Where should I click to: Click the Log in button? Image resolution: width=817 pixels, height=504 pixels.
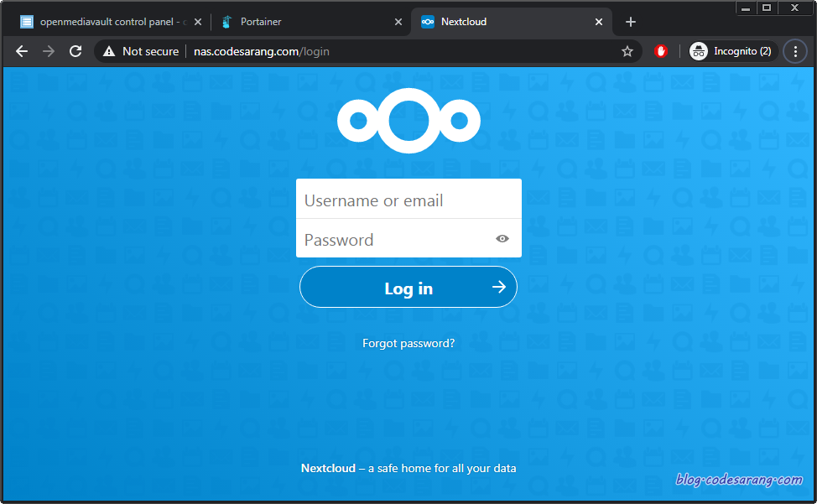408,288
